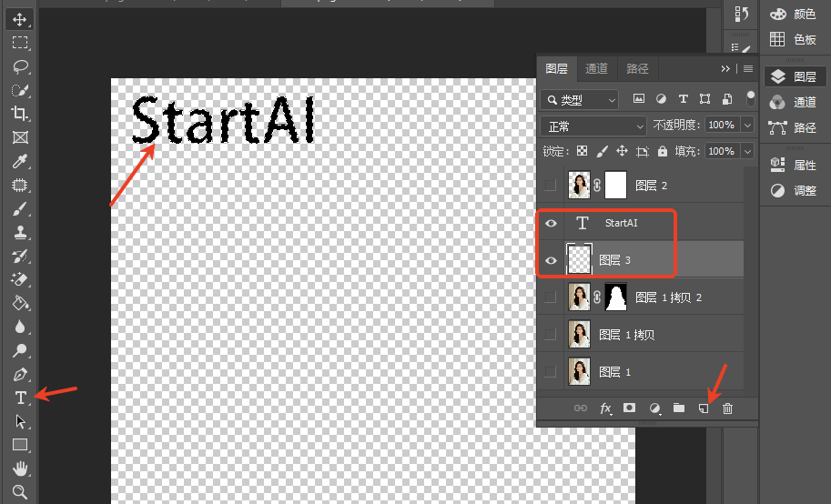The height and width of the screenshot is (504, 831).
Task: Create new fill or adjustment layer
Action: point(654,408)
